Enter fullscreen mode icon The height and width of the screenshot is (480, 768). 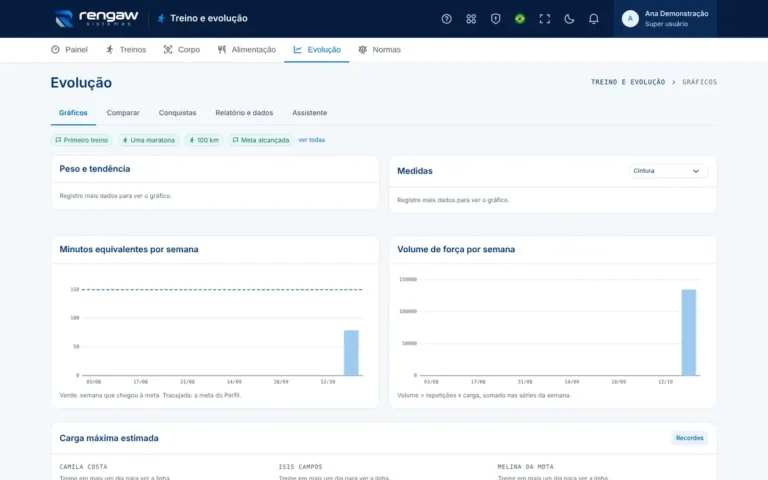[x=544, y=19]
